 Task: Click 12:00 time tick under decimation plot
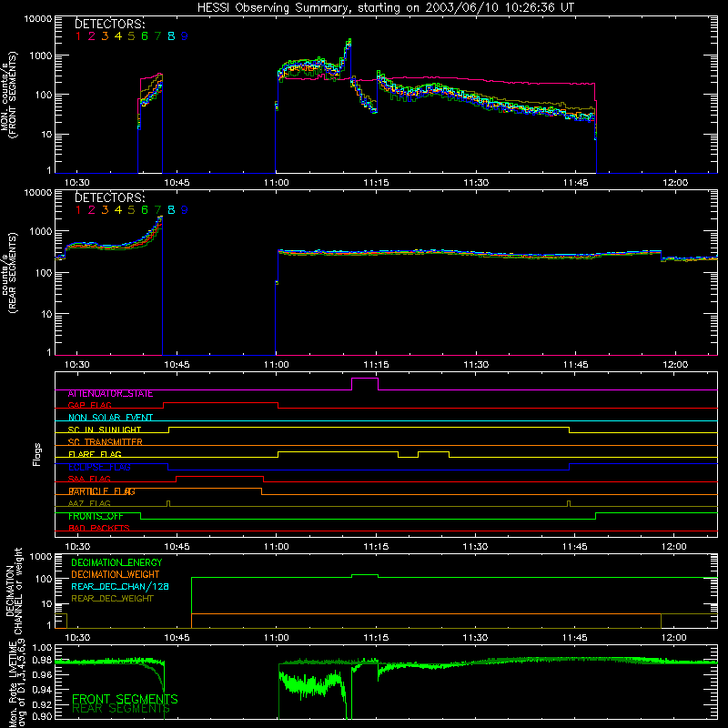pyautogui.click(x=674, y=638)
